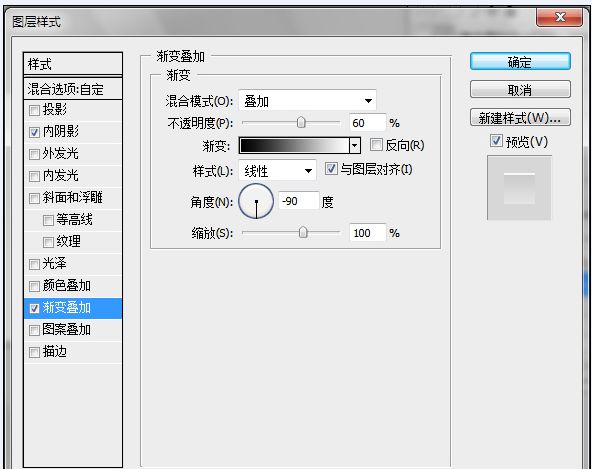Image resolution: width=592 pixels, height=469 pixels.
Task: Click the style preview thumbnail
Action: pos(519,188)
